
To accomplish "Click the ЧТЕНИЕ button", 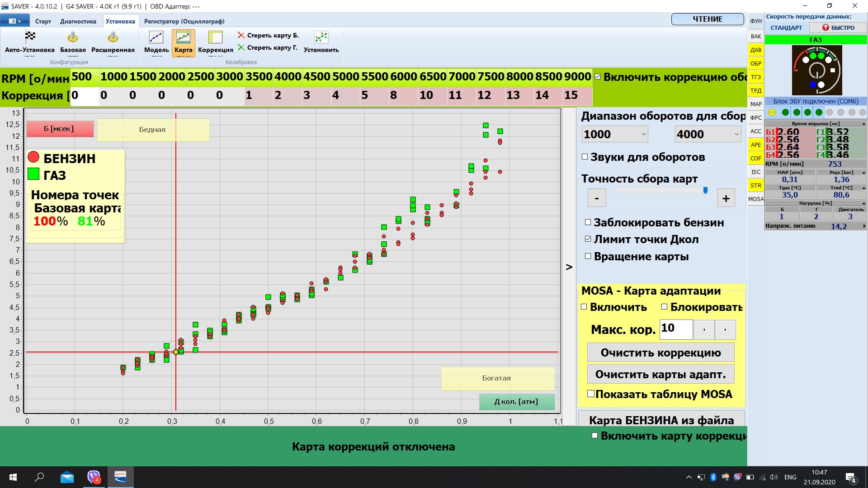I will click(x=708, y=19).
